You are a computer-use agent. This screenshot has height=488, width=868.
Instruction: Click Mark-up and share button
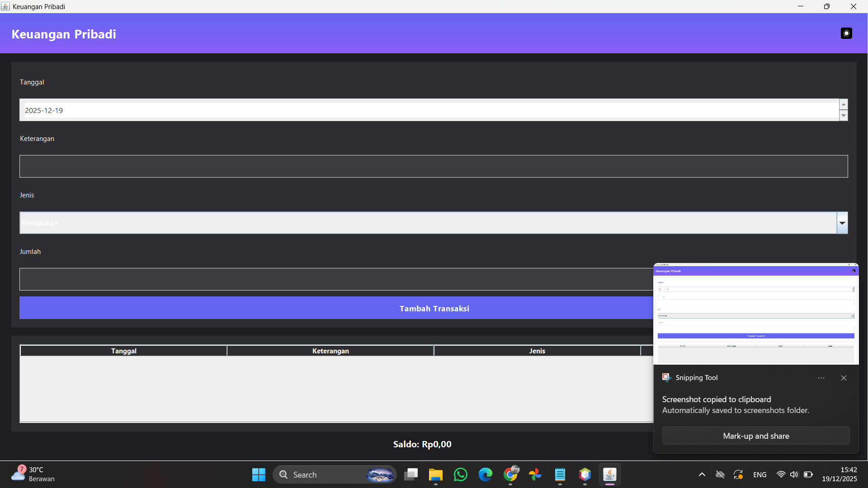click(x=756, y=436)
